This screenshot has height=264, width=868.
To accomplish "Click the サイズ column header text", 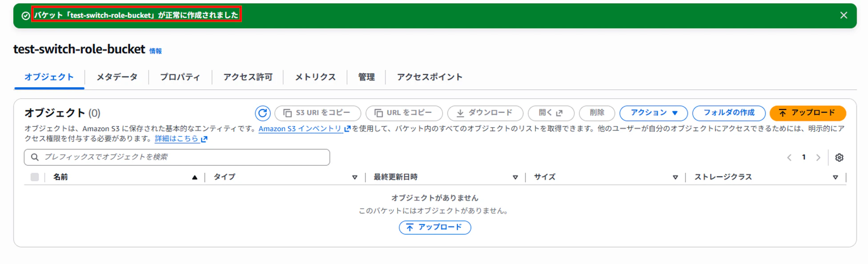I will pyautogui.click(x=545, y=177).
